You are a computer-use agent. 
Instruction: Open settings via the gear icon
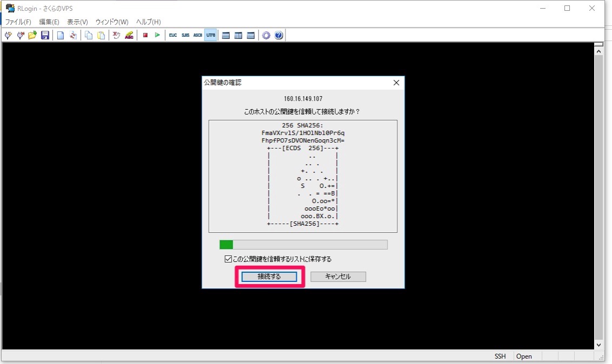tap(266, 35)
